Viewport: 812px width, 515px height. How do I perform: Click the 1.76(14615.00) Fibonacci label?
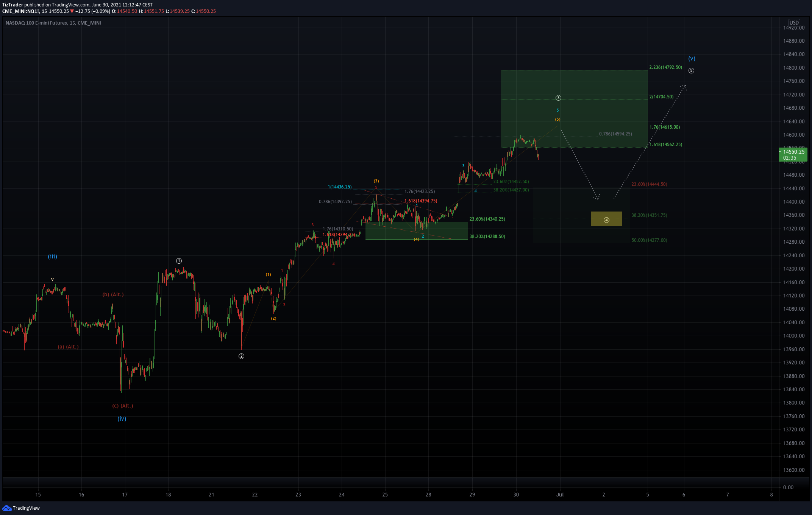664,127
